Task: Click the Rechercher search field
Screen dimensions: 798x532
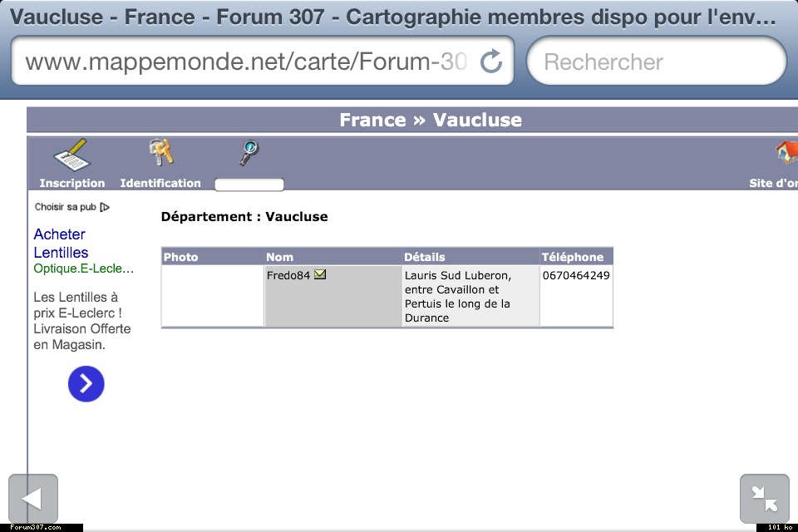Action: click(x=657, y=62)
